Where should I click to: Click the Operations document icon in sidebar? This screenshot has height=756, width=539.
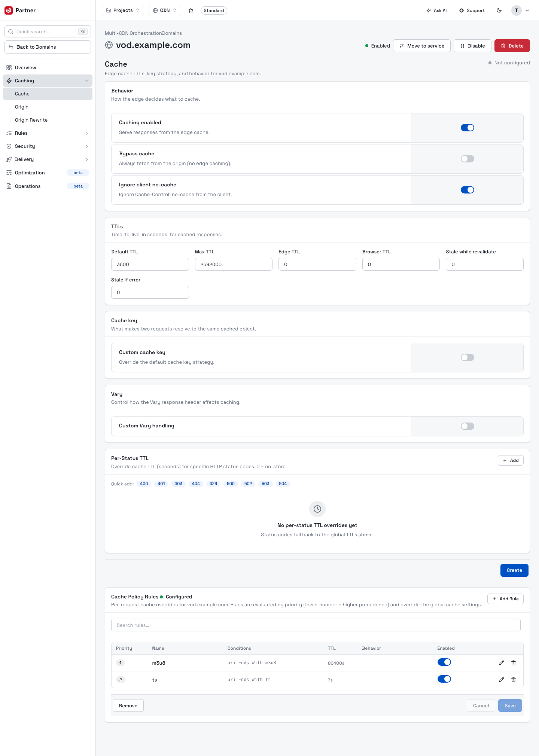click(x=9, y=186)
